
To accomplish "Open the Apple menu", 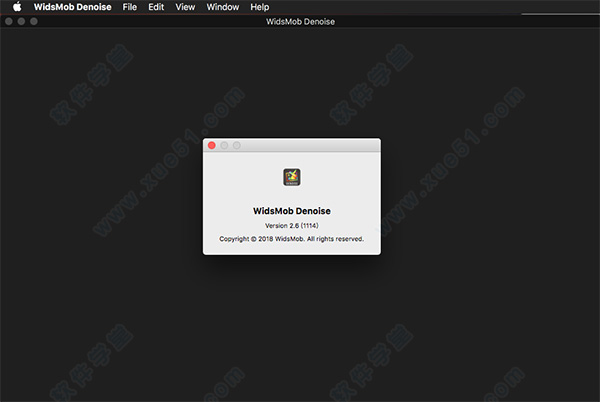I will click(x=17, y=7).
